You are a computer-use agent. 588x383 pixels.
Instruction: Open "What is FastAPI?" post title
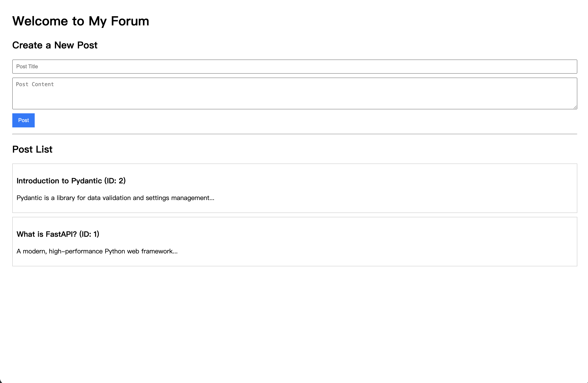pos(47,234)
